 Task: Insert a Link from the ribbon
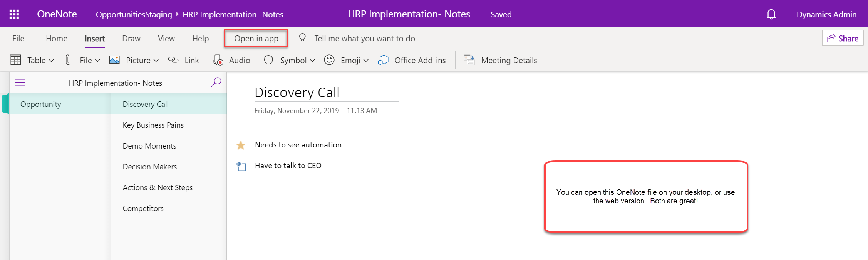(x=184, y=60)
